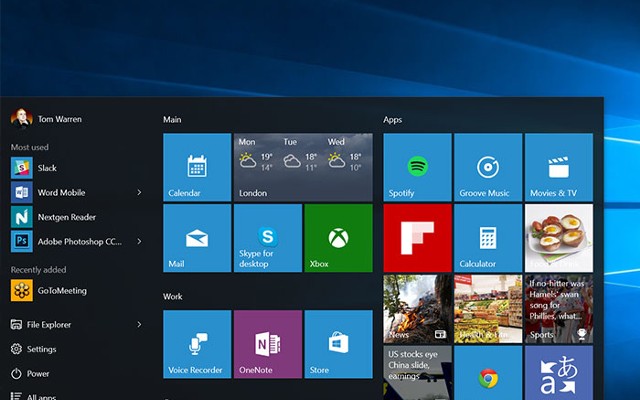Click Wednesday's forecast in weather tile
Image resolution: width=640 pixels, height=400 pixels.
345,156
